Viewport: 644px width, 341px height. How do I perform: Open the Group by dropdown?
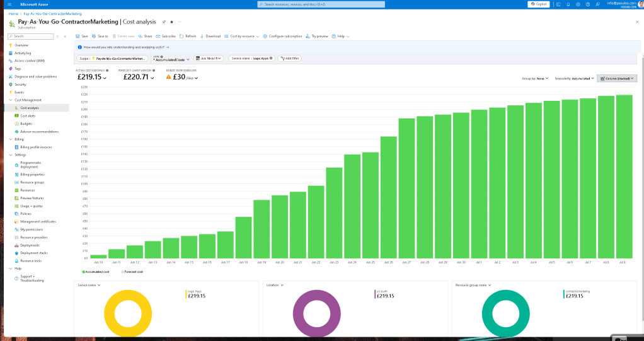(535, 78)
